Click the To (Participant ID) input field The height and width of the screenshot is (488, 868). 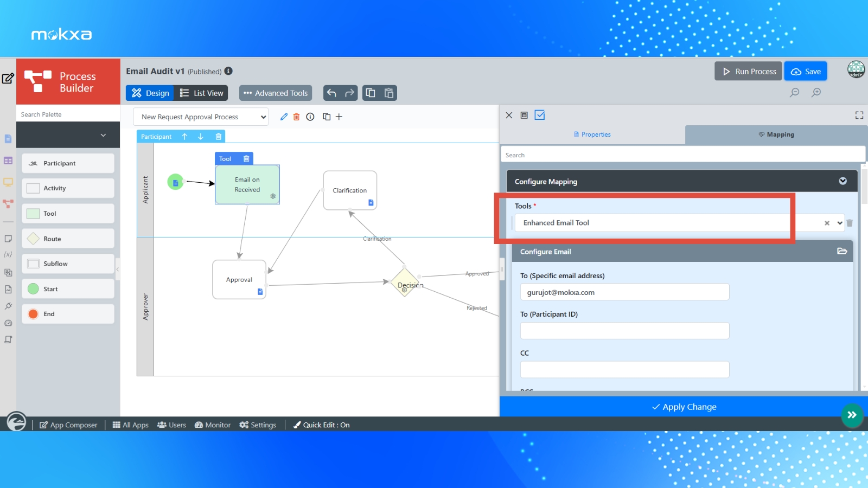click(x=624, y=331)
